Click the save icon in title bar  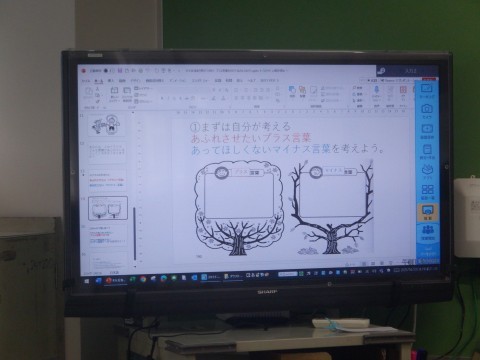[x=120, y=71]
